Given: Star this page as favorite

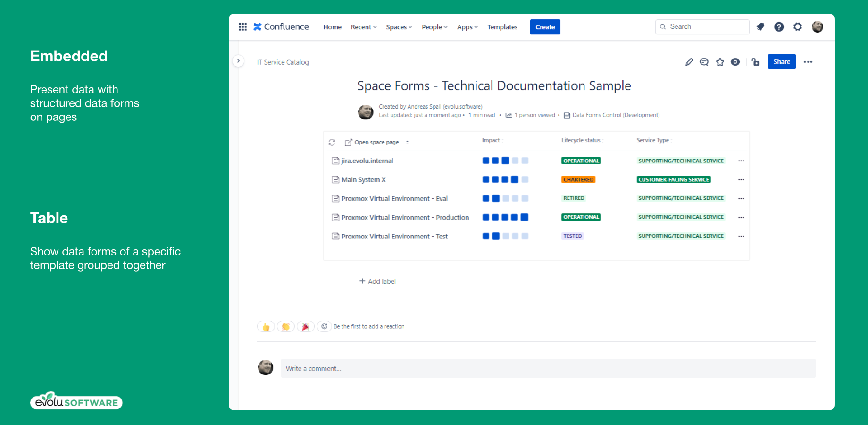Looking at the screenshot, I should coord(720,62).
